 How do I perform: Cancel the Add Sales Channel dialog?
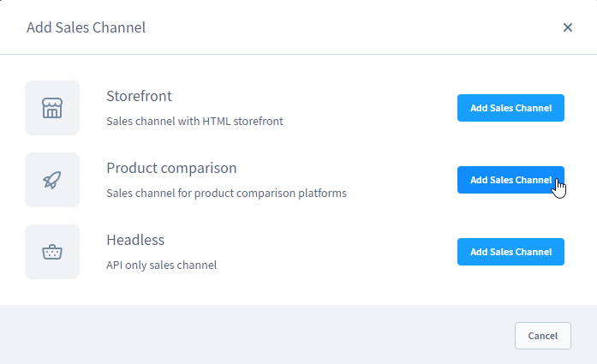tap(542, 336)
